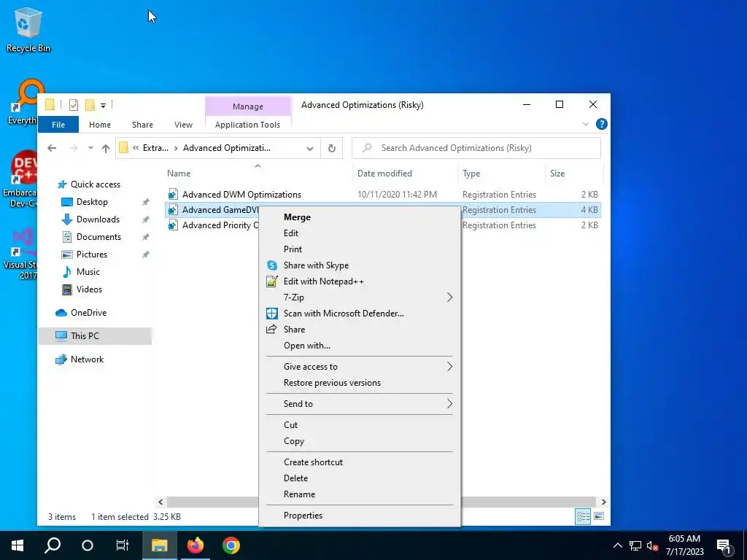Go back with the back arrow

point(52,148)
